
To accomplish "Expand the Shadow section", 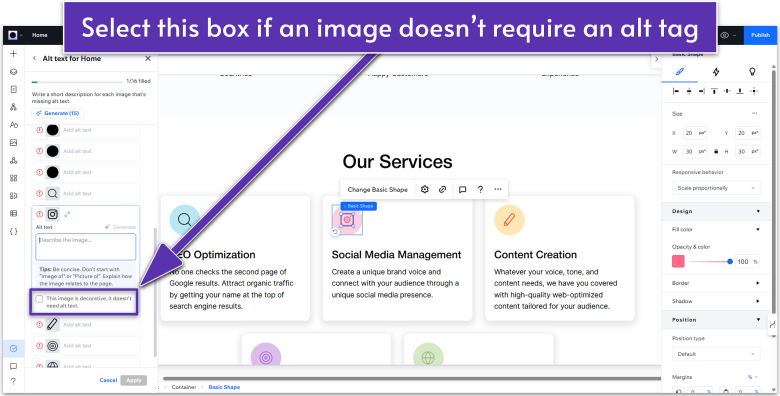I will 758,301.
